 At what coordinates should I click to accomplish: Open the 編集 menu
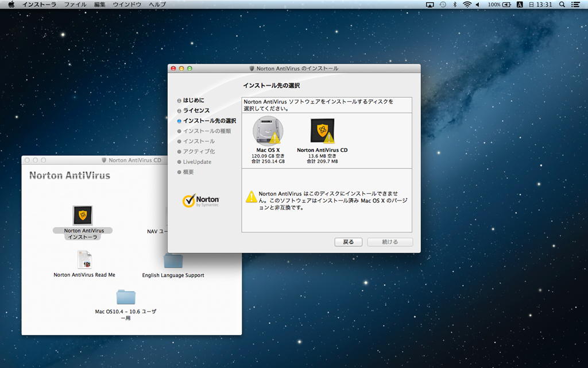99,5
